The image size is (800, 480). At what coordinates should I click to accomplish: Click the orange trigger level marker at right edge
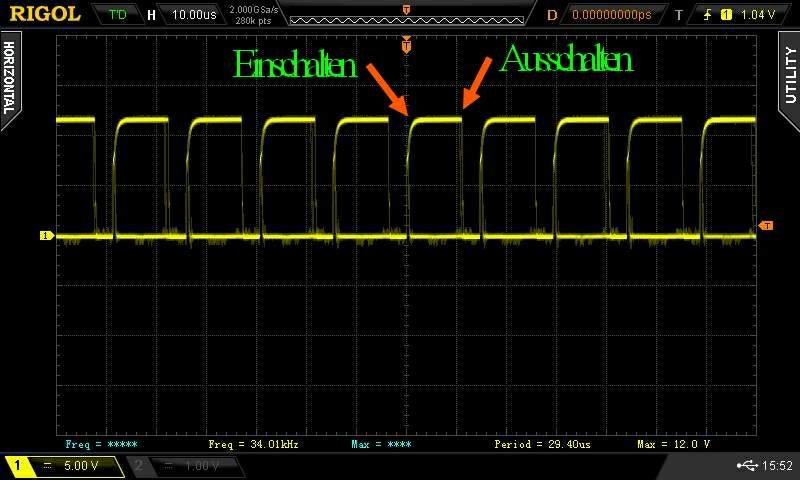click(766, 226)
